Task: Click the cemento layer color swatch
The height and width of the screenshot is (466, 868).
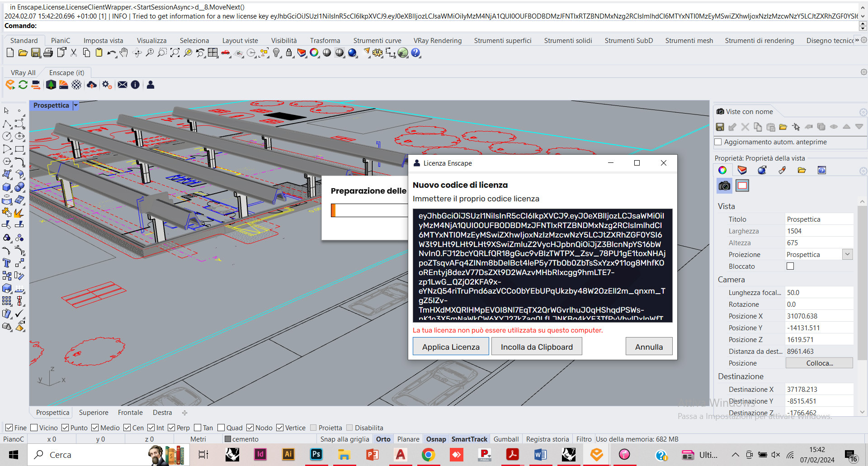Action: [228, 439]
